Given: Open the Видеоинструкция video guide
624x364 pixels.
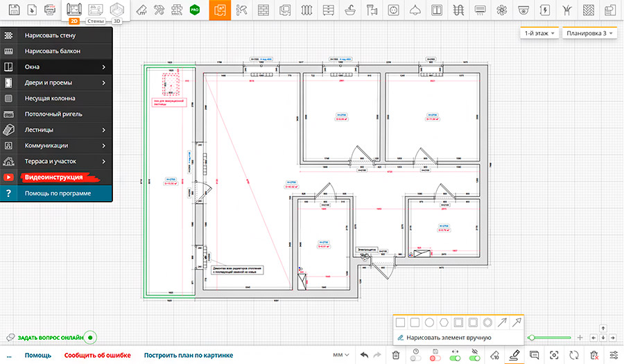Looking at the screenshot, I should pos(56,177).
